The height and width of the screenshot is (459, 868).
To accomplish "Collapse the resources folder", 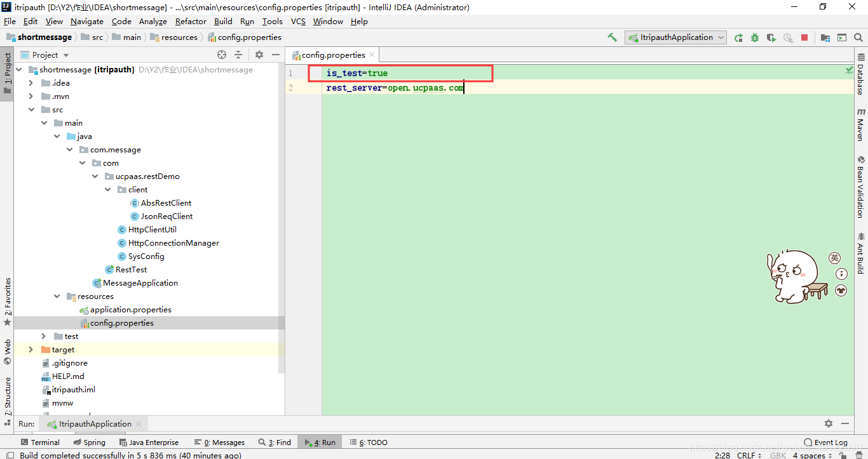I will tap(57, 296).
